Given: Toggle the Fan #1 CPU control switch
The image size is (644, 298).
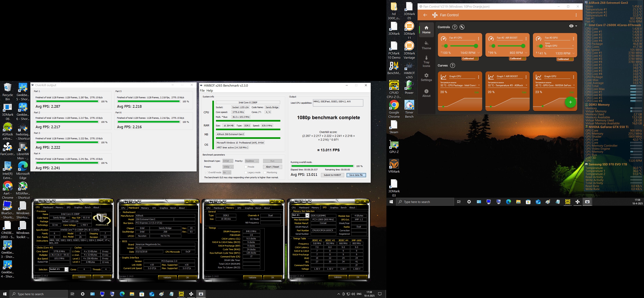Looking at the screenshot, I should click(445, 46).
